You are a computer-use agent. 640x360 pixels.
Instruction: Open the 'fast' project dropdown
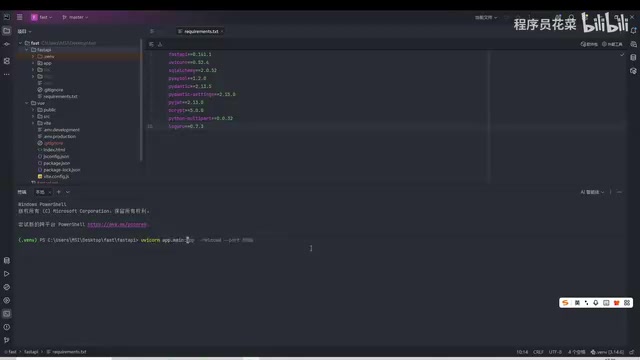coord(42,17)
